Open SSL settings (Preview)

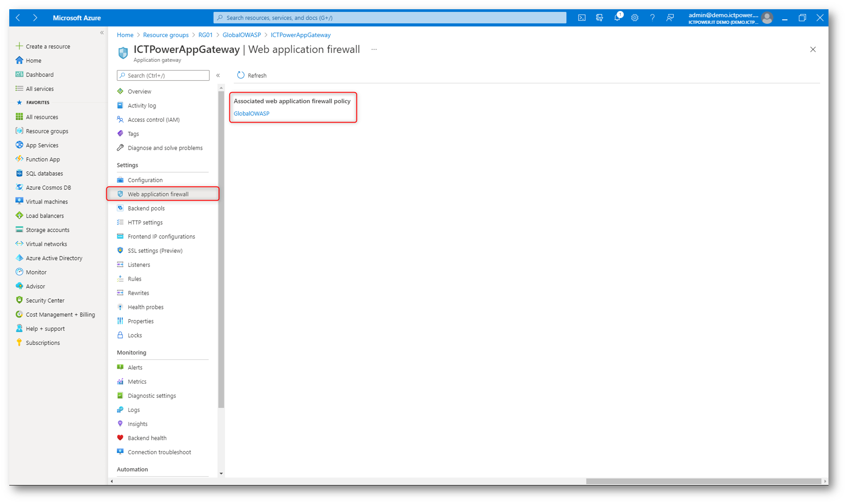tap(155, 250)
